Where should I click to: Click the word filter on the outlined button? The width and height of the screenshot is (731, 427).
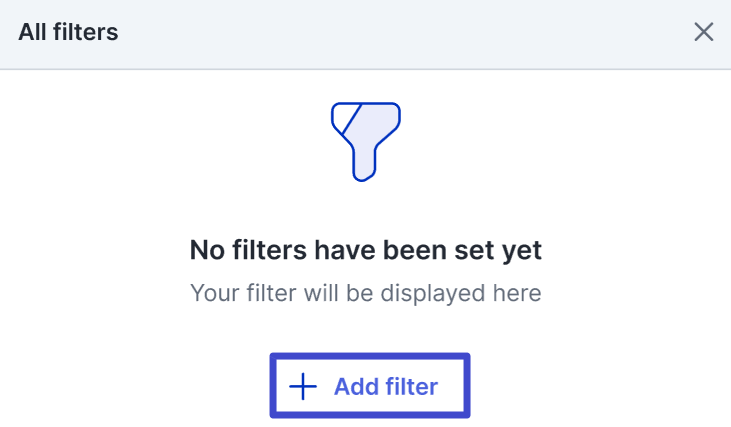click(408, 386)
